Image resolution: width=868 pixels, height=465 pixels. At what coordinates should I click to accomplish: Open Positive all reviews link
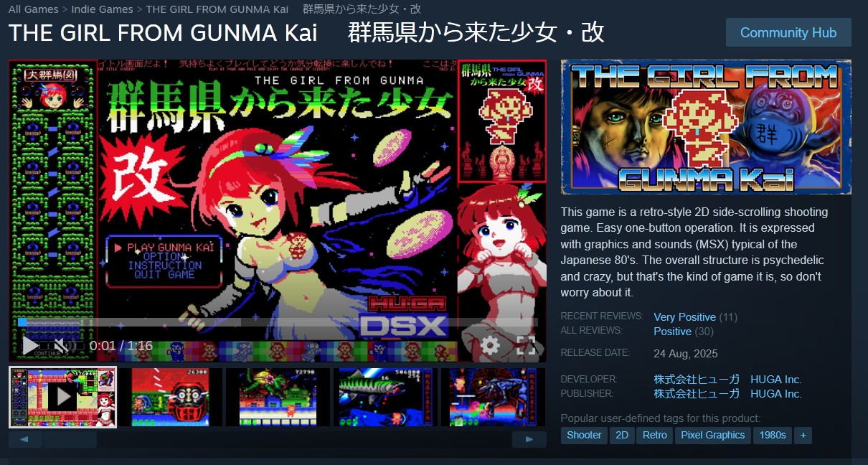pyautogui.click(x=672, y=332)
